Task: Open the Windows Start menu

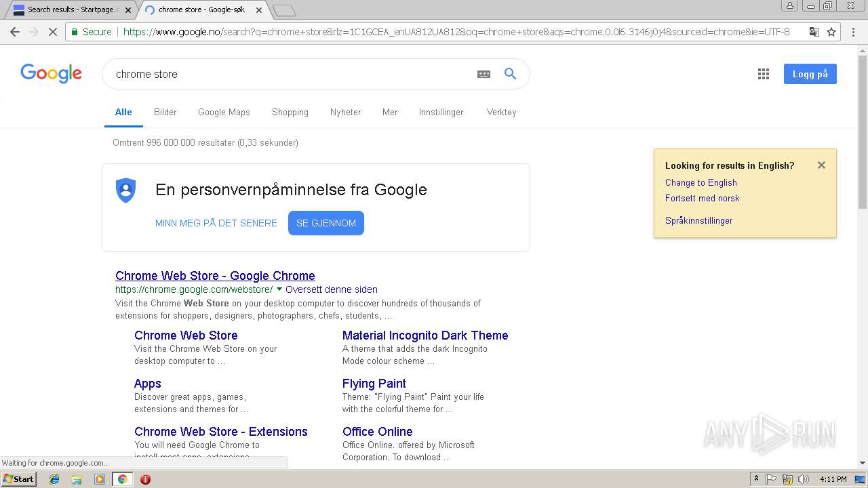Action: (18, 479)
